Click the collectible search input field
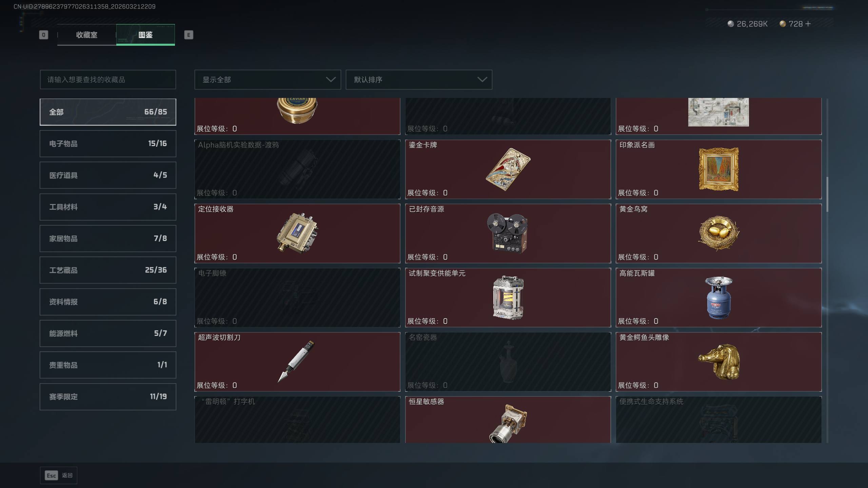The width and height of the screenshot is (868, 488). pyautogui.click(x=108, y=80)
